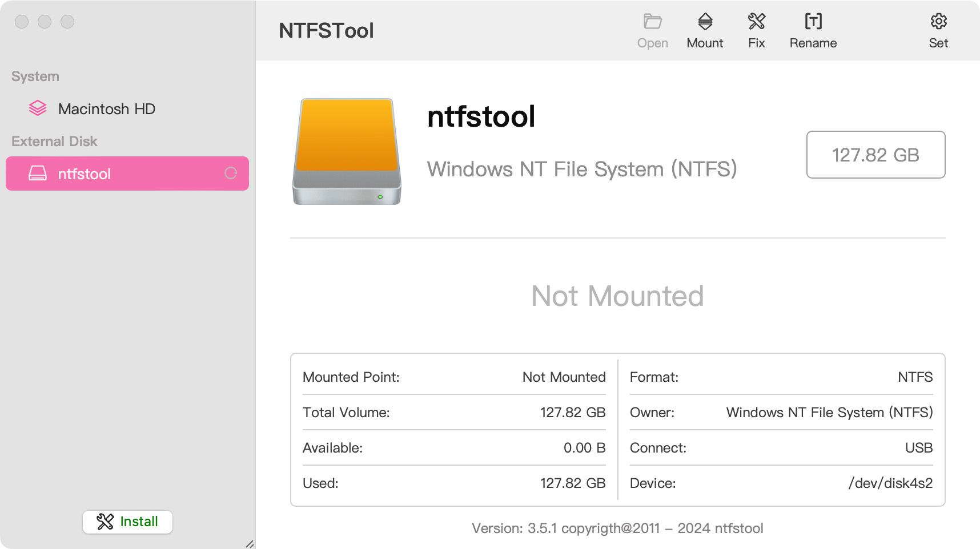Click the window resize grip handle

pyautogui.click(x=250, y=544)
